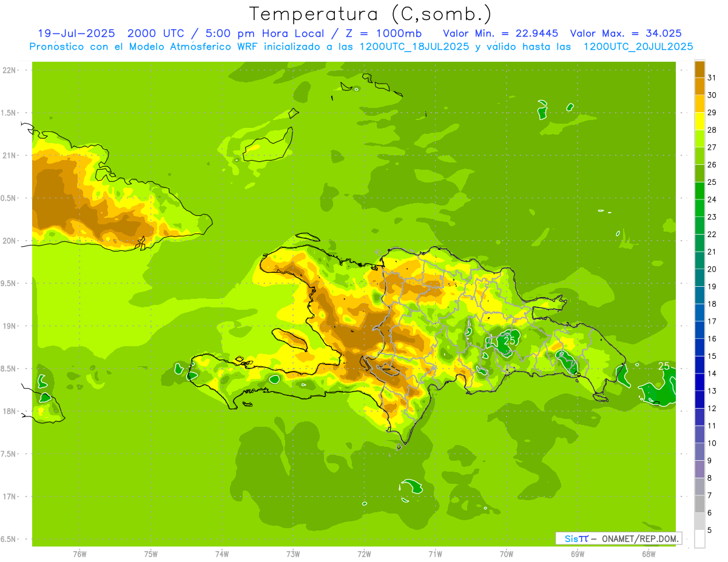Image resolution: width=728 pixels, height=562 pixels.
Task: Pick the light orange segment between 29 and 30
Action: 699,104
